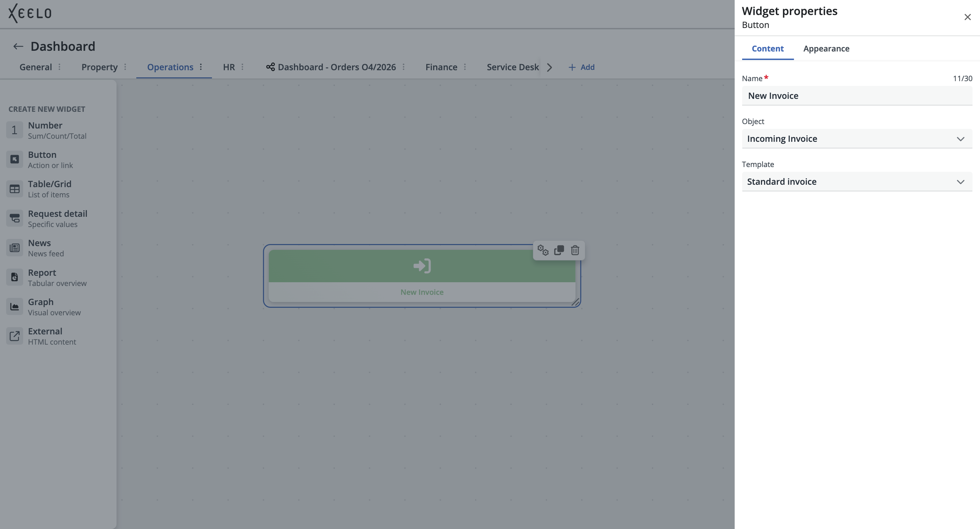Duplicate the New Invoice widget

559,251
